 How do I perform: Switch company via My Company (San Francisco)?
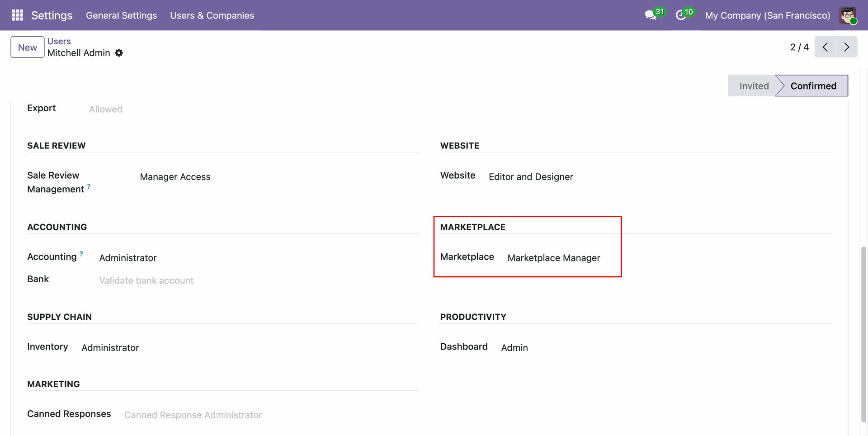pyautogui.click(x=767, y=15)
